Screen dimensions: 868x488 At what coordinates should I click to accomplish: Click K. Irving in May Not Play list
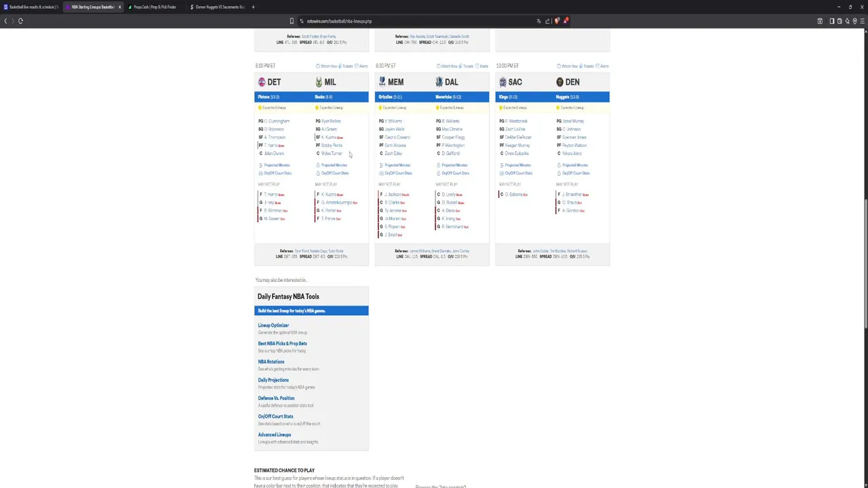tap(448, 218)
